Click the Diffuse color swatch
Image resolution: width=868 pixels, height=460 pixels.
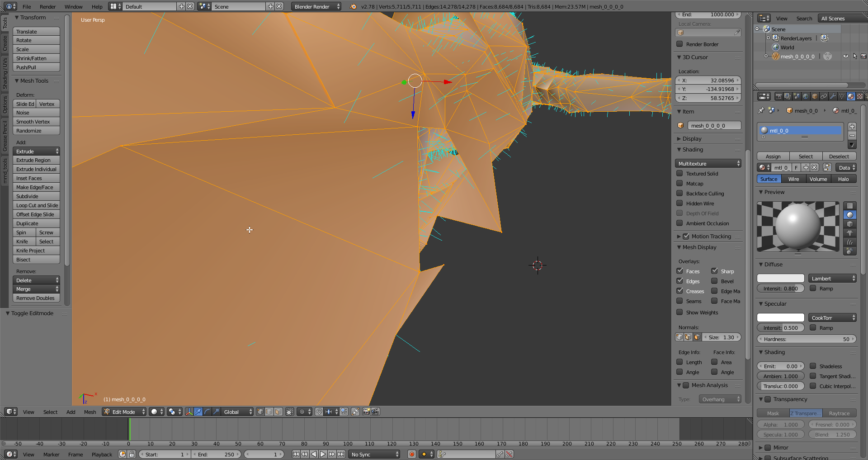click(780, 278)
